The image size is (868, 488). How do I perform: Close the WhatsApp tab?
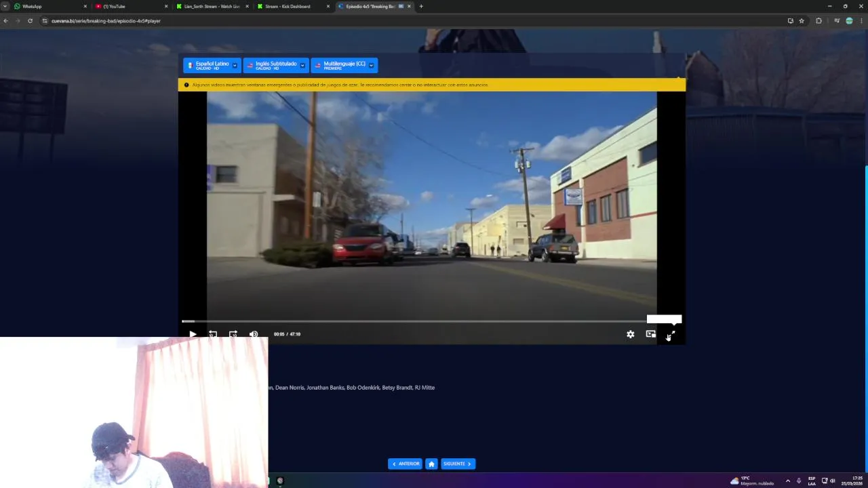pos(85,6)
